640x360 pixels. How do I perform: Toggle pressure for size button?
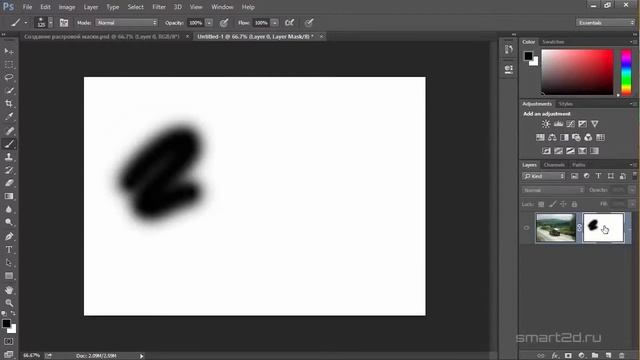[309, 23]
